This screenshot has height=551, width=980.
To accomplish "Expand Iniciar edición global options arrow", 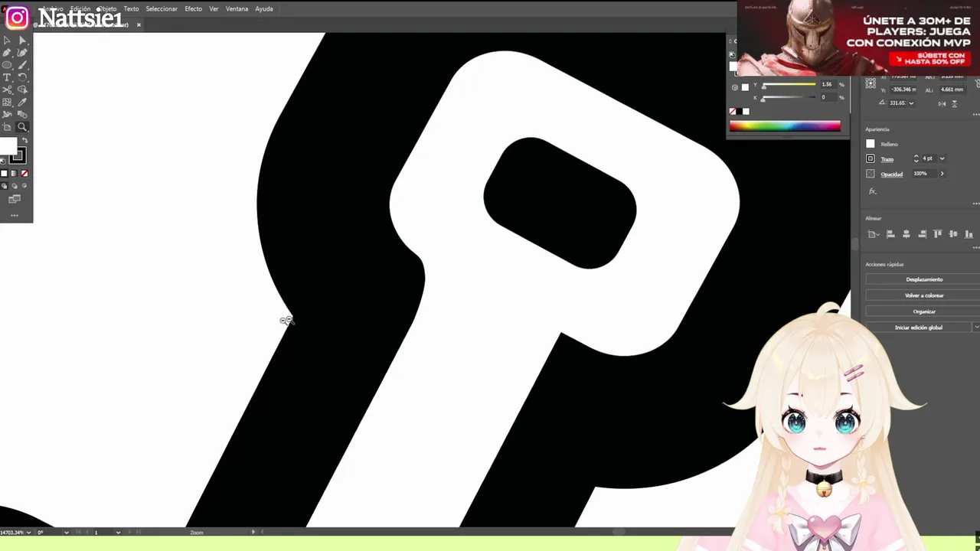I will pyautogui.click(x=976, y=328).
